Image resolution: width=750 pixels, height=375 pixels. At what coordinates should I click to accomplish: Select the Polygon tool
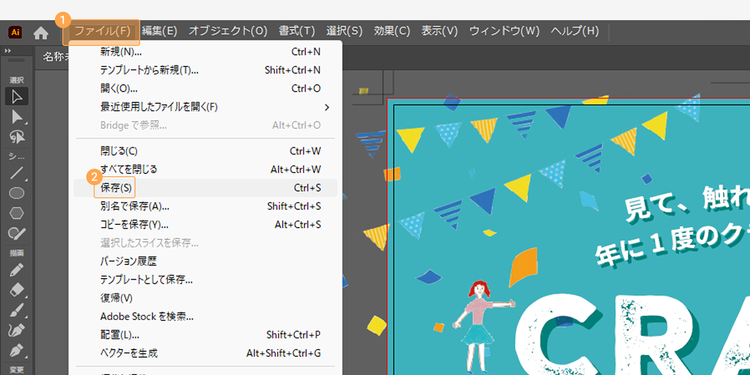point(17,213)
